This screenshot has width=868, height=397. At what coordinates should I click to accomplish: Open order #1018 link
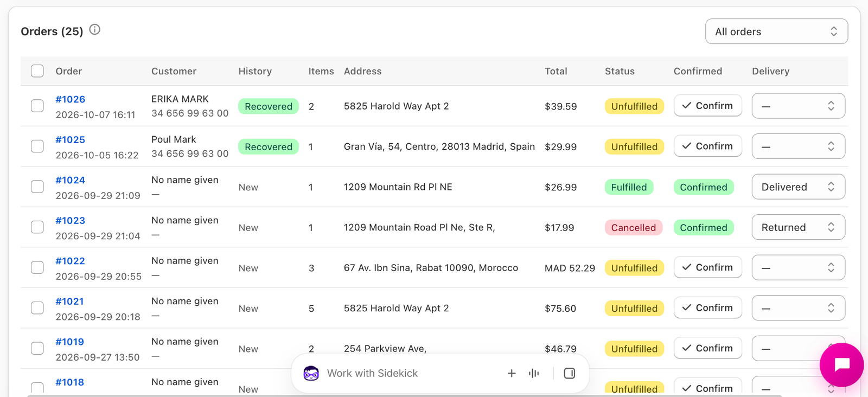[70, 382]
